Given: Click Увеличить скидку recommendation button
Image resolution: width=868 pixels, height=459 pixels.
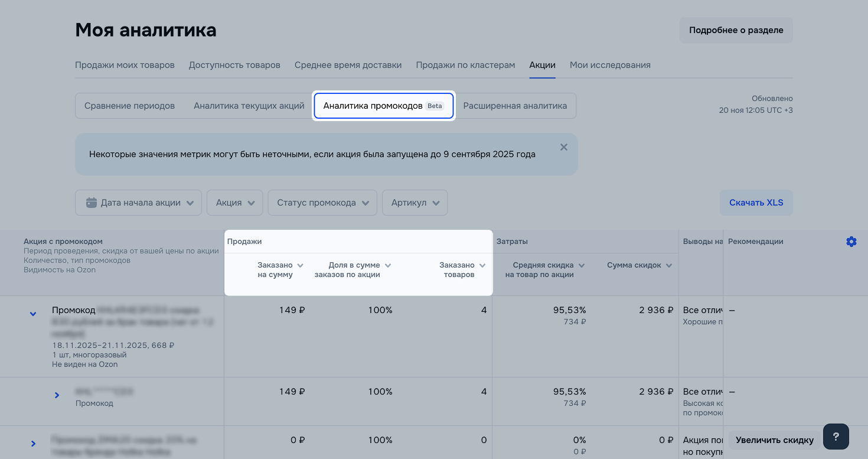Looking at the screenshot, I should tap(774, 440).
